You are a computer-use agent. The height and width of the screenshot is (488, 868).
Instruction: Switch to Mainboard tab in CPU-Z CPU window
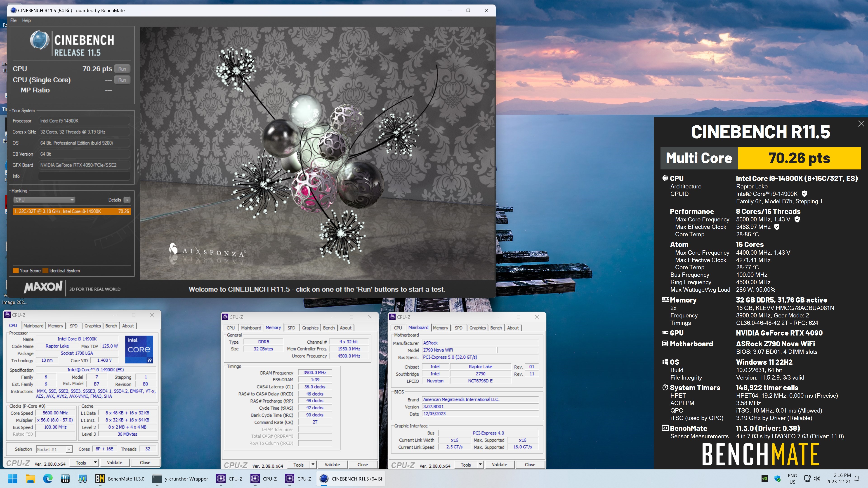pyautogui.click(x=33, y=326)
